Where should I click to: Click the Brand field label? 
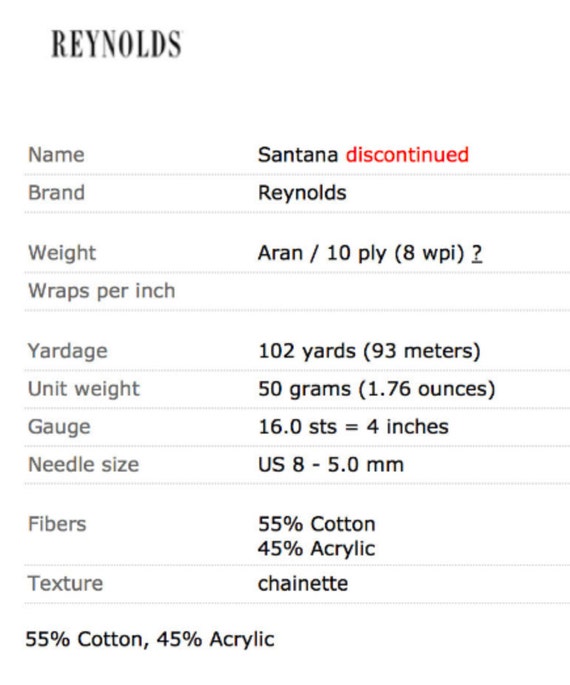[56, 193]
